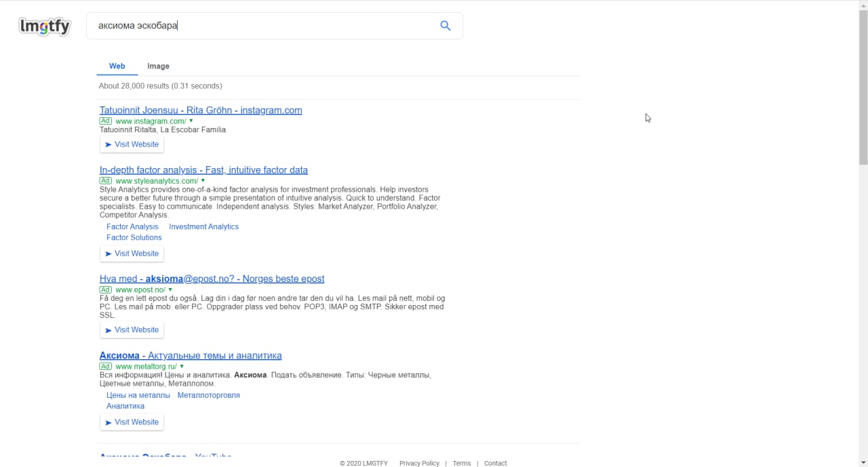Click the magnifier search icon
Image resolution: width=868 pixels, height=467 pixels.
[x=446, y=26]
